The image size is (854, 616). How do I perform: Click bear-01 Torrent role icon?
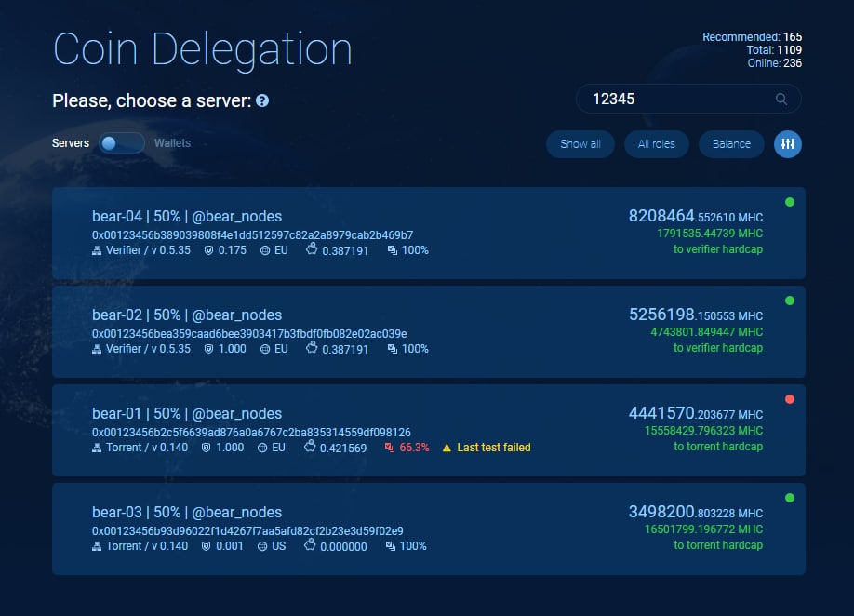97,448
